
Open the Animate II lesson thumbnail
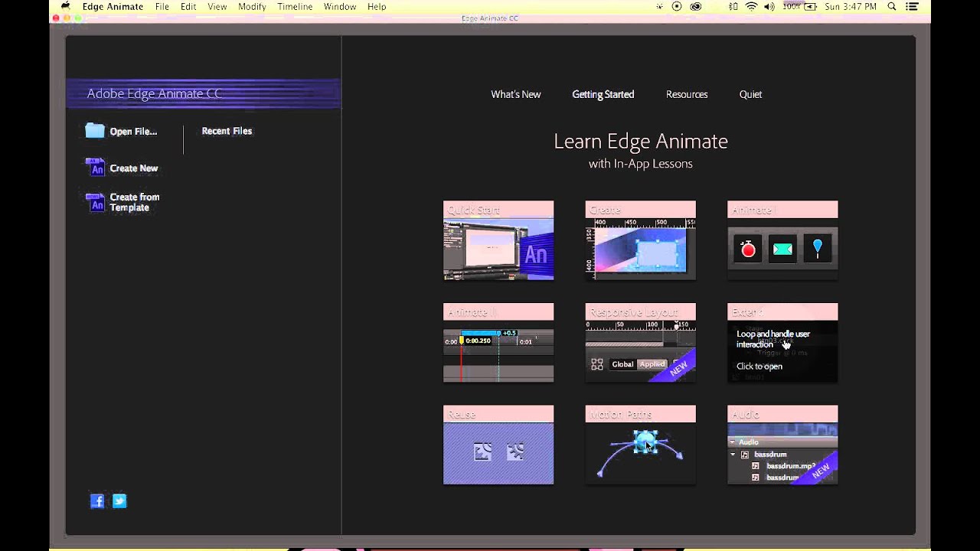click(x=498, y=343)
